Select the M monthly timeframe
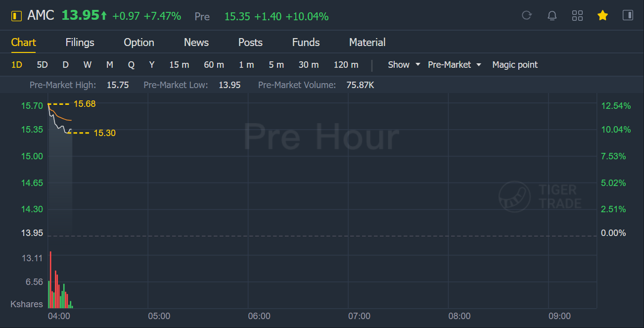 pyautogui.click(x=110, y=65)
